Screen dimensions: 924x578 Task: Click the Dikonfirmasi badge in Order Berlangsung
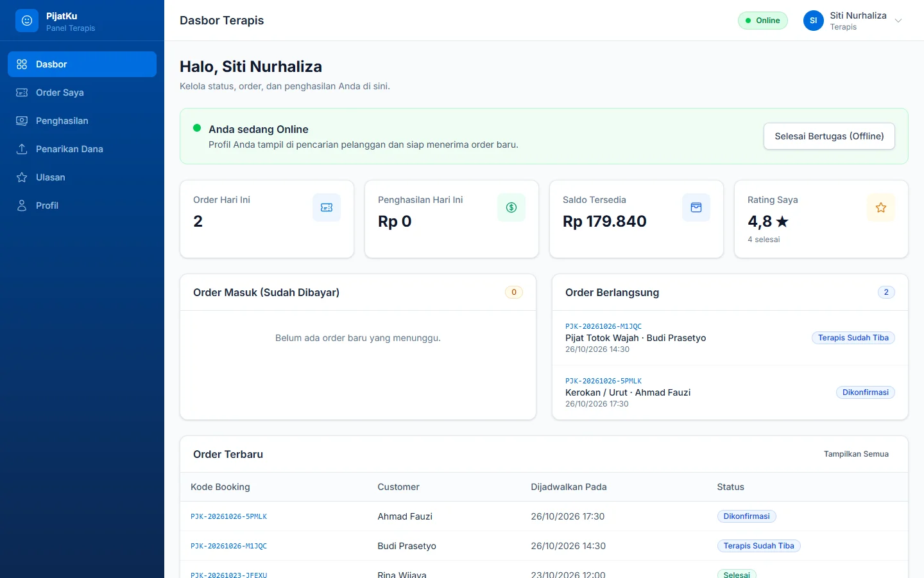coord(866,392)
